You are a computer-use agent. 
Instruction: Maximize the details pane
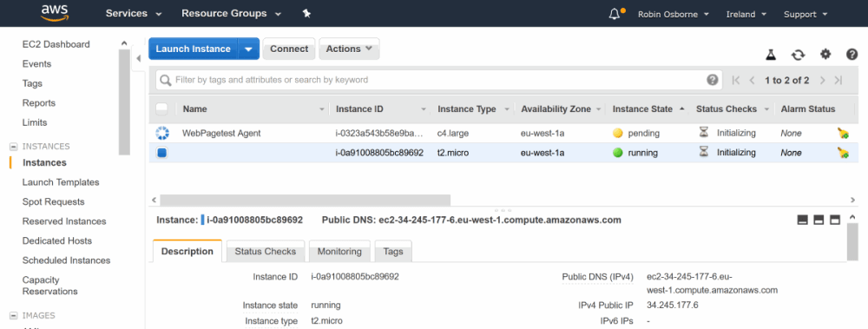[835, 220]
